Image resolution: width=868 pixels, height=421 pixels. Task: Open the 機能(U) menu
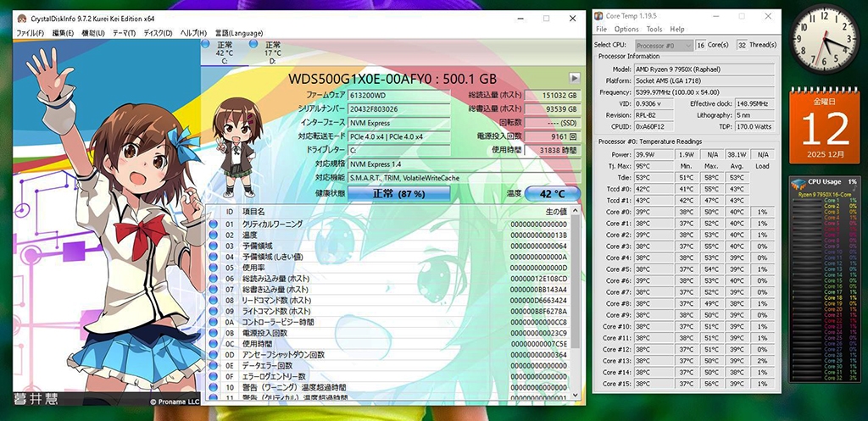93,33
